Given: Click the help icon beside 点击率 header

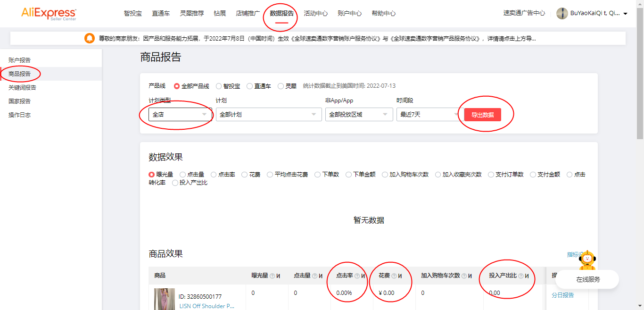Looking at the screenshot, I should (356, 276).
